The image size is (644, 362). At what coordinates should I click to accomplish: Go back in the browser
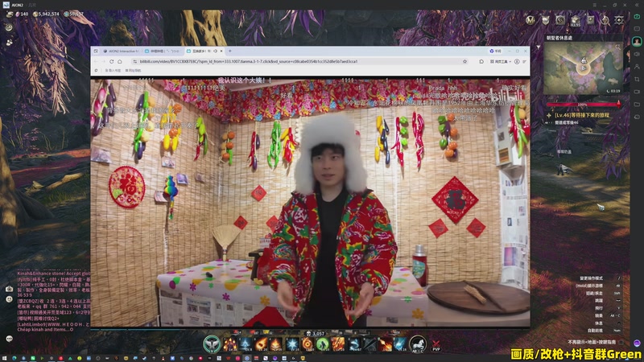97,61
